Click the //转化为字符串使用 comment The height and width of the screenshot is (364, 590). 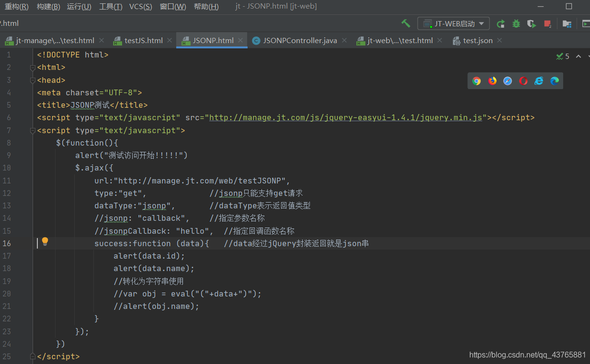click(148, 281)
